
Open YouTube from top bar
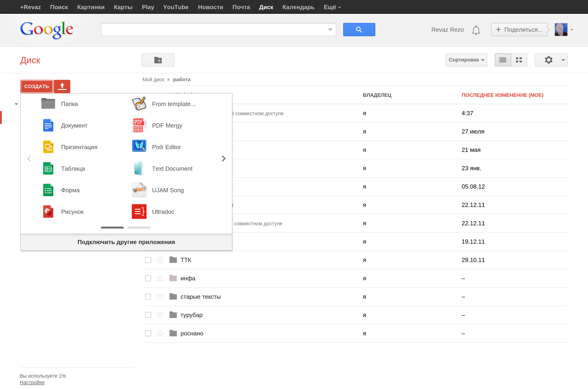[176, 7]
